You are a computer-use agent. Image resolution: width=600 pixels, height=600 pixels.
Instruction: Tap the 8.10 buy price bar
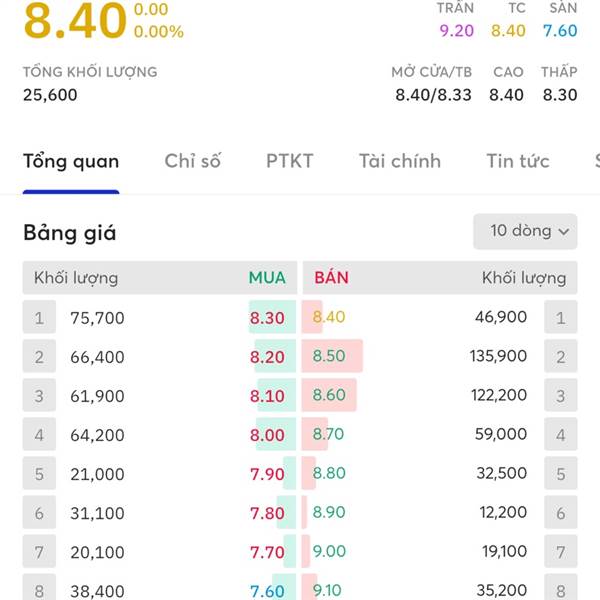tap(268, 396)
